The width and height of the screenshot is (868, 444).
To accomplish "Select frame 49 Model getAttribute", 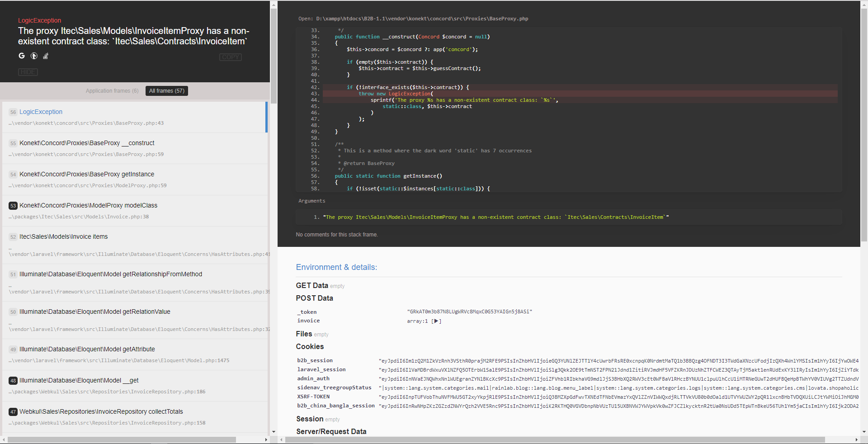I will [x=135, y=354].
